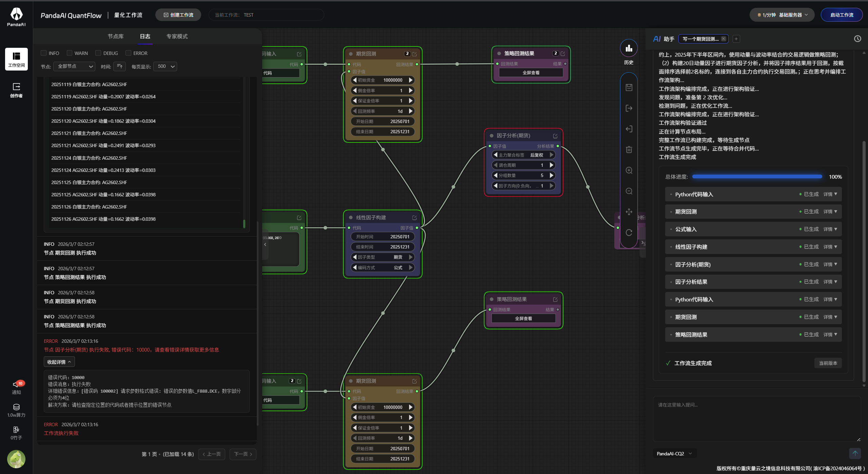Open edit icon on 期货回测 node with badge 2
The height and width of the screenshot is (474, 868).
pyautogui.click(x=414, y=54)
